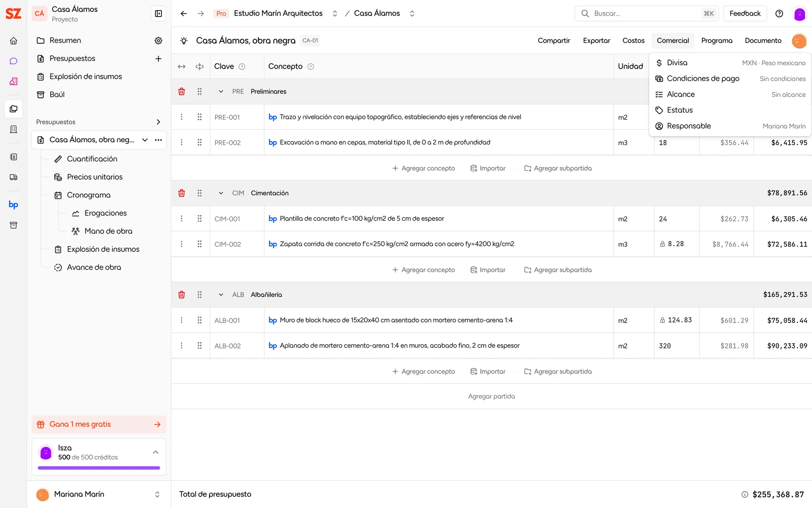Expand the Presupuestos sidebar section arrow
Viewport: 812px width, 508px height.
pyautogui.click(x=158, y=122)
